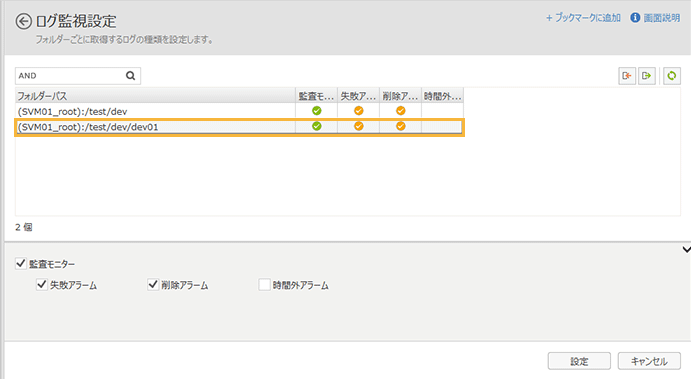
Task: Sort by the フォルダーパス column header
Action: pos(155,96)
